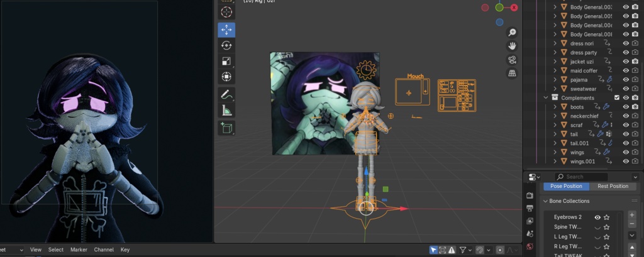Toggle Eyebrows 2 bone collection visibility
644x257 pixels.
coord(597,217)
